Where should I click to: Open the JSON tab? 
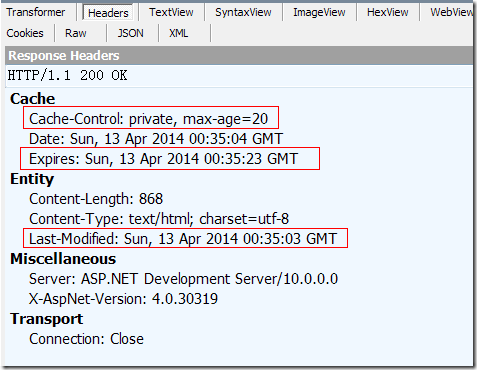tap(130, 33)
